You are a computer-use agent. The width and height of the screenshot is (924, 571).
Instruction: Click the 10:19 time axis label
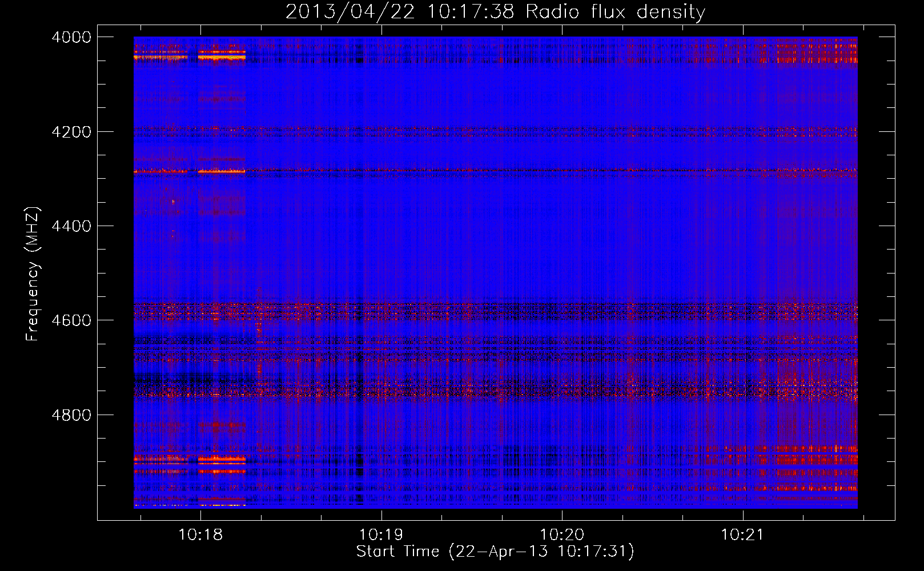coord(381,535)
